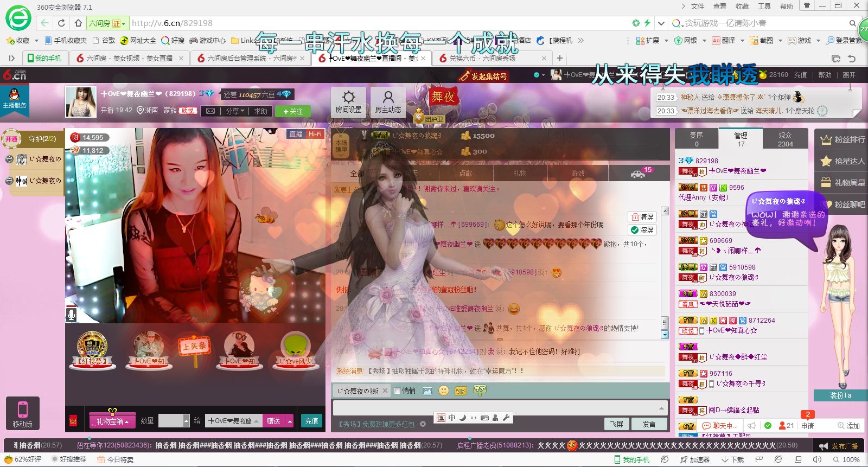The image size is (868, 467).
Task: Remove chat target ビ☆舞夜の狼
Action: 385,391
